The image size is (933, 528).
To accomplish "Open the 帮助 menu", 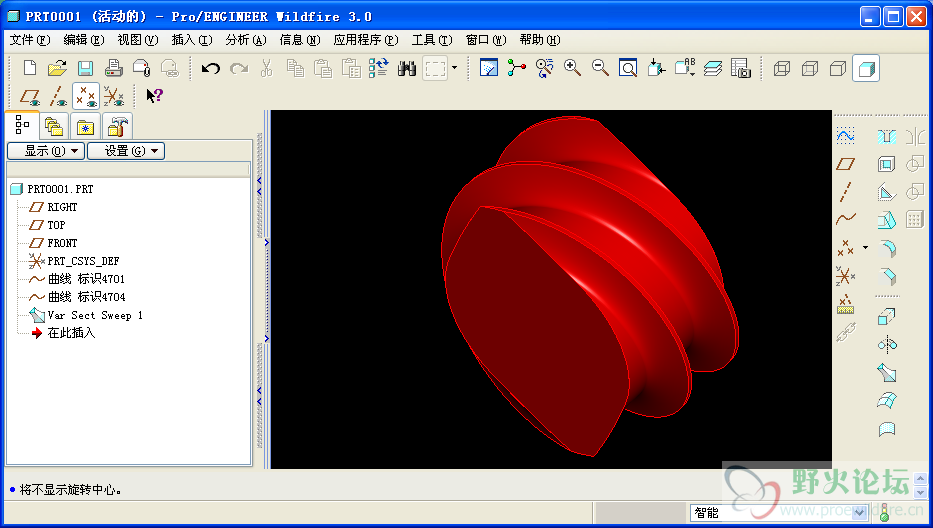I will click(x=540, y=40).
